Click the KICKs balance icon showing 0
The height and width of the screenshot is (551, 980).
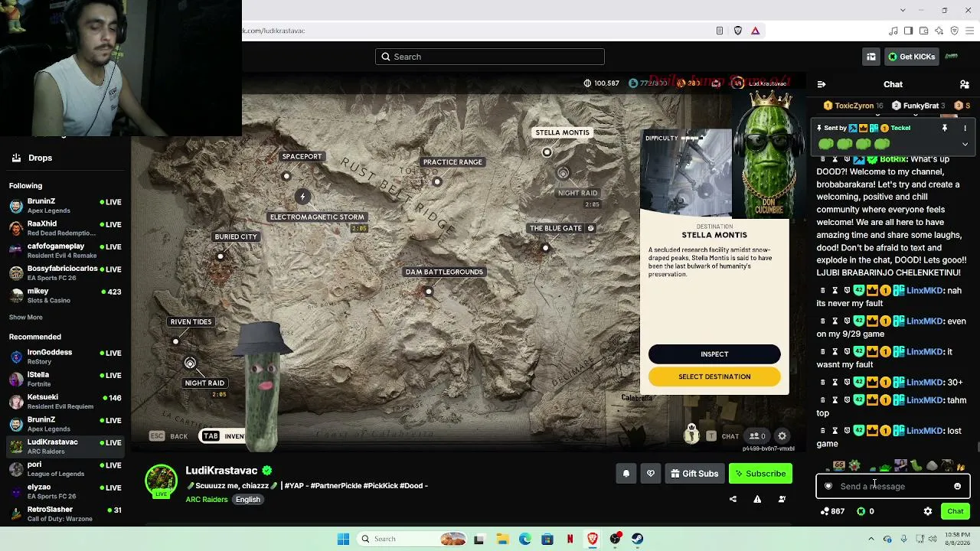[861, 511]
